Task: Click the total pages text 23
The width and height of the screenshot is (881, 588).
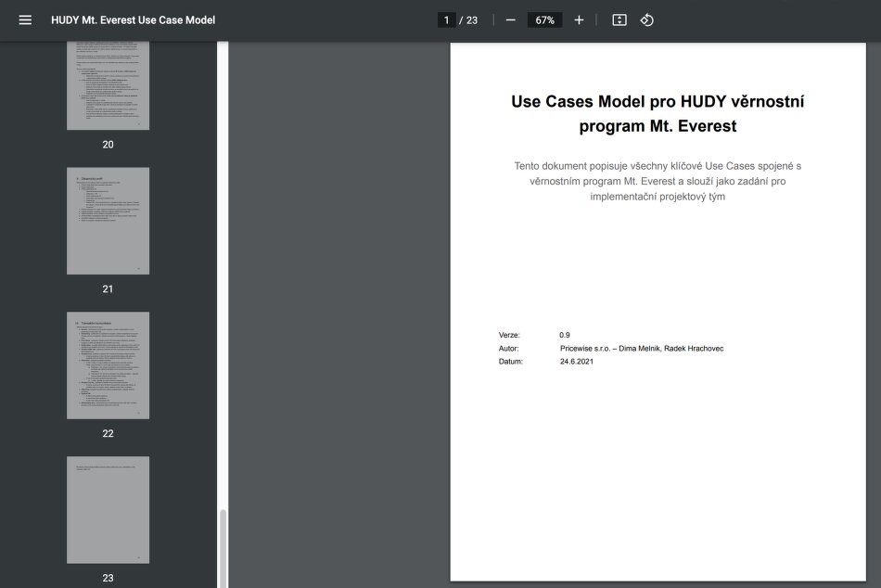Action: coord(472,20)
